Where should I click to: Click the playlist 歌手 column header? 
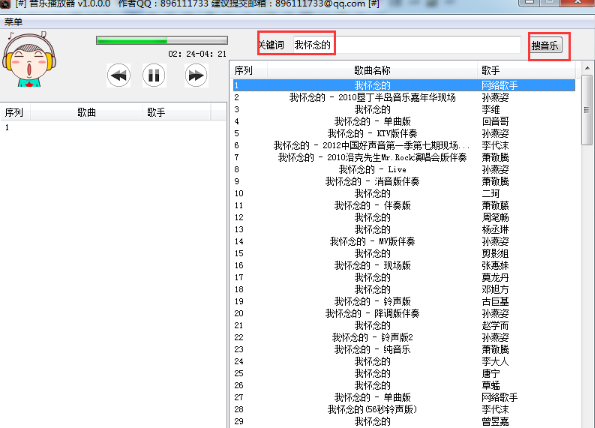point(176,112)
